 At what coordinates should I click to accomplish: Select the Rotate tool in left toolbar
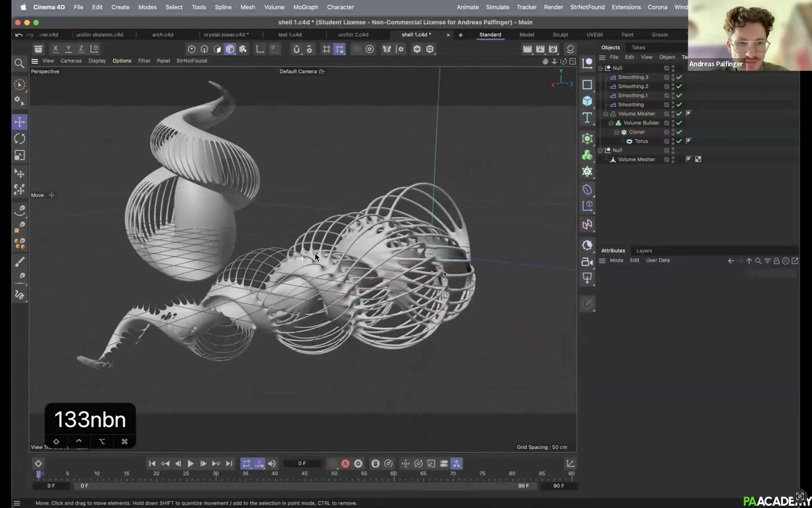(x=19, y=138)
